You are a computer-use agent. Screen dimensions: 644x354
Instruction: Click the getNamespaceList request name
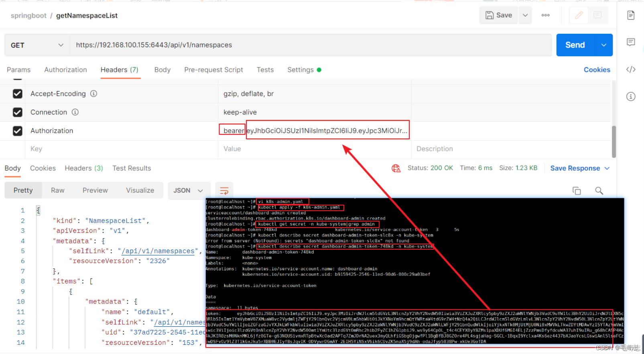click(87, 15)
